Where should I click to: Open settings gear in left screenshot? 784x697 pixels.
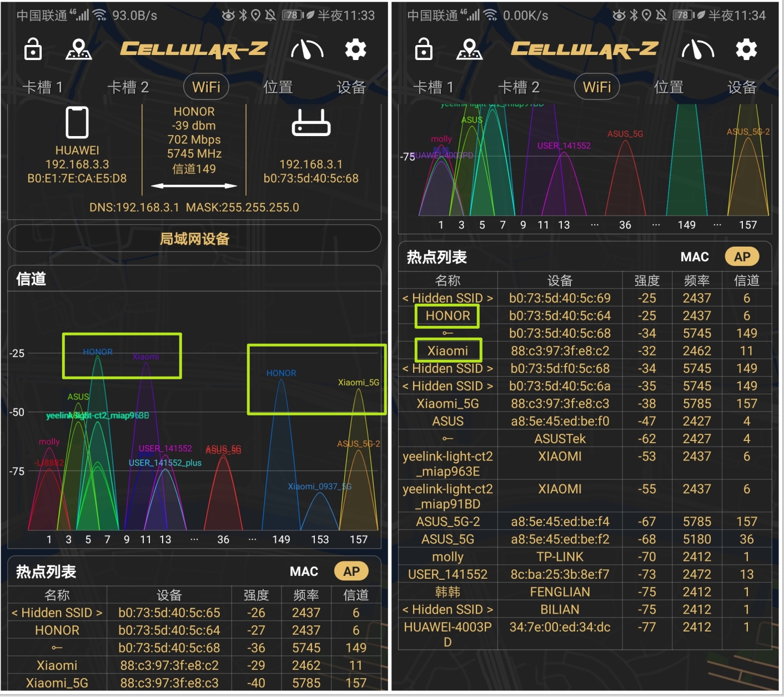(355, 49)
